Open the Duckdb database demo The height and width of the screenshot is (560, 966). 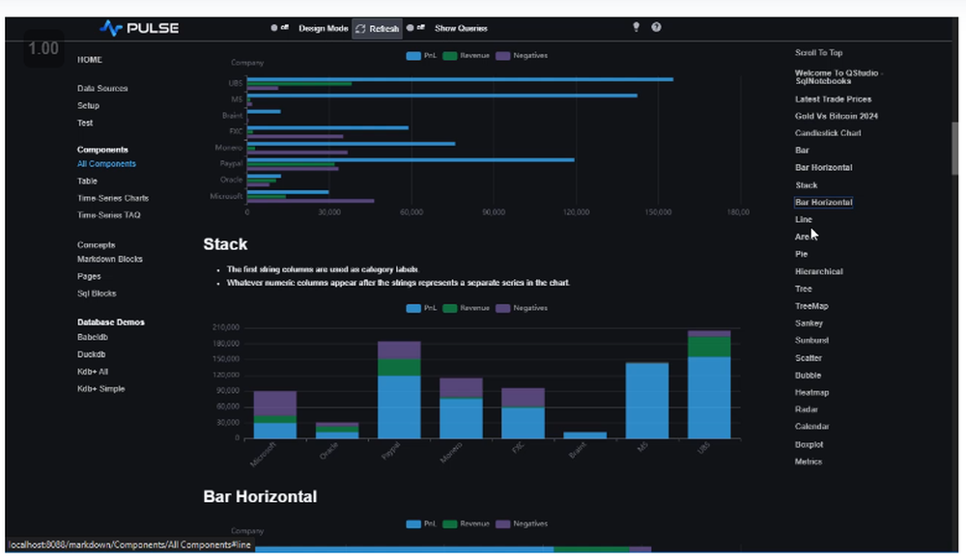click(x=91, y=354)
